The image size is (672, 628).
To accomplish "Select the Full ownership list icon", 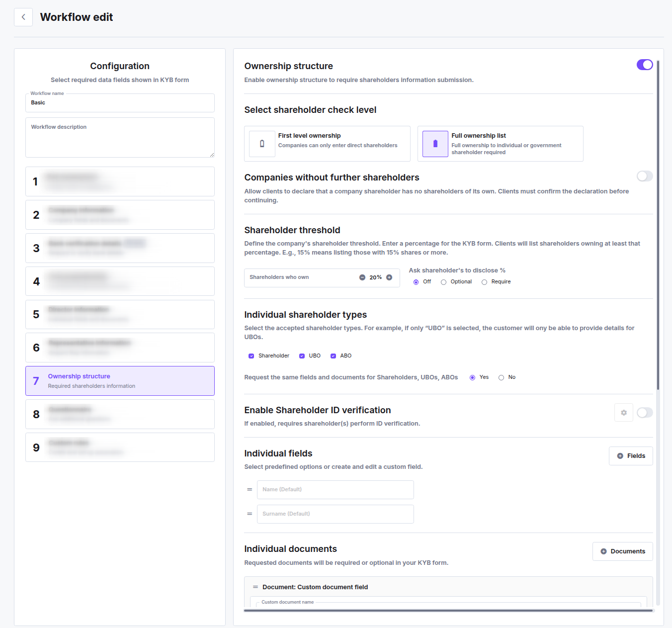I will tap(435, 144).
